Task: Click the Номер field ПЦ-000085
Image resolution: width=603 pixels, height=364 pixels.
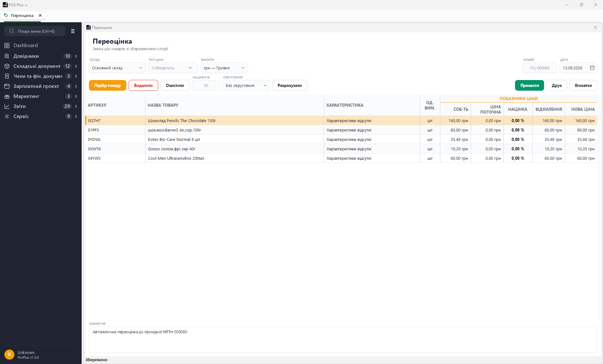Action: [x=540, y=68]
